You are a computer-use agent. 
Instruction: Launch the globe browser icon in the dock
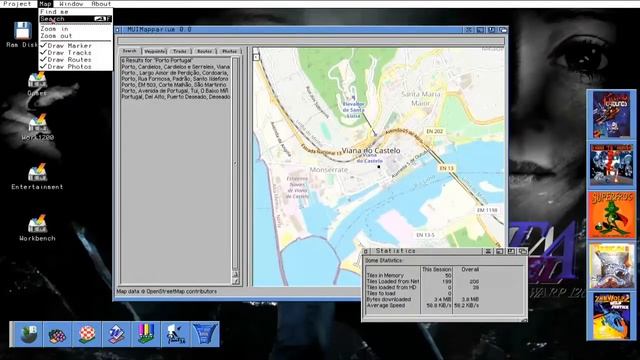(x=28, y=334)
